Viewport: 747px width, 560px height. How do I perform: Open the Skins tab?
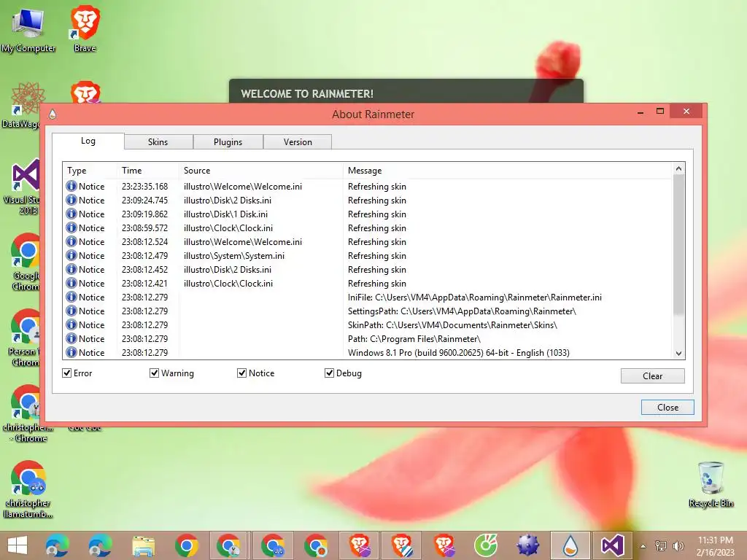click(x=158, y=142)
